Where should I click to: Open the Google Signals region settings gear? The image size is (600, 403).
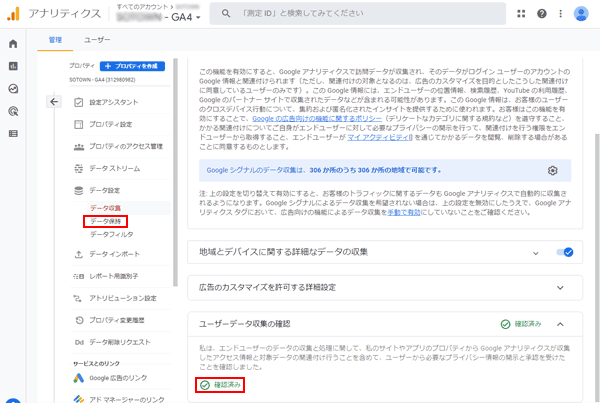552,170
